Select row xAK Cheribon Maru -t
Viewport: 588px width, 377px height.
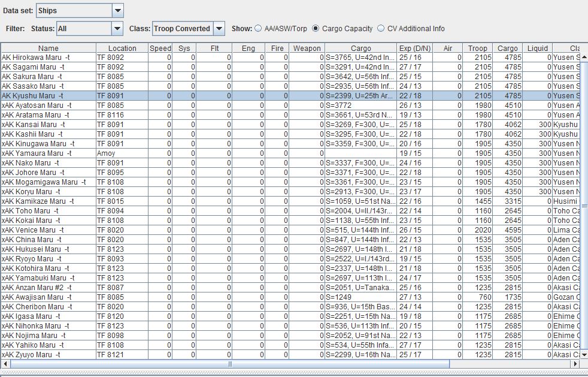coord(290,306)
